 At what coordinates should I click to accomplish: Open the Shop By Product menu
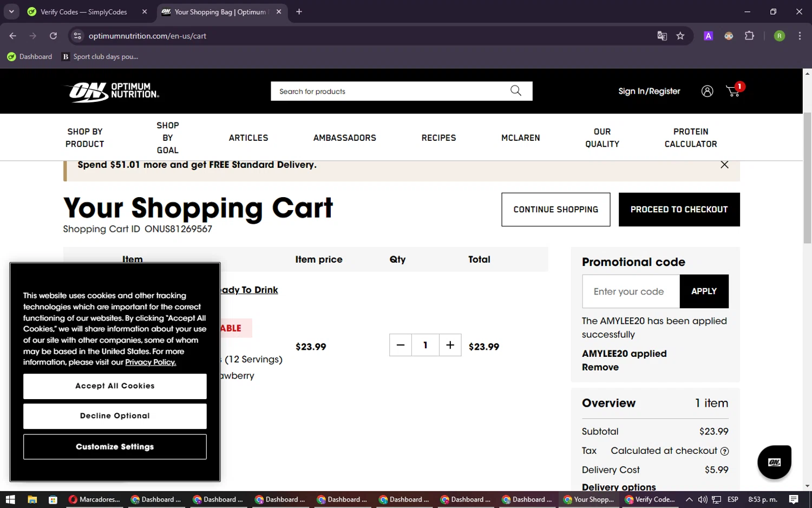85,138
